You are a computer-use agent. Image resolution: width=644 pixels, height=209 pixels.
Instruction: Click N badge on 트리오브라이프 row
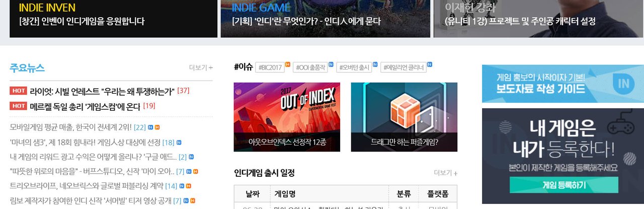point(182,186)
